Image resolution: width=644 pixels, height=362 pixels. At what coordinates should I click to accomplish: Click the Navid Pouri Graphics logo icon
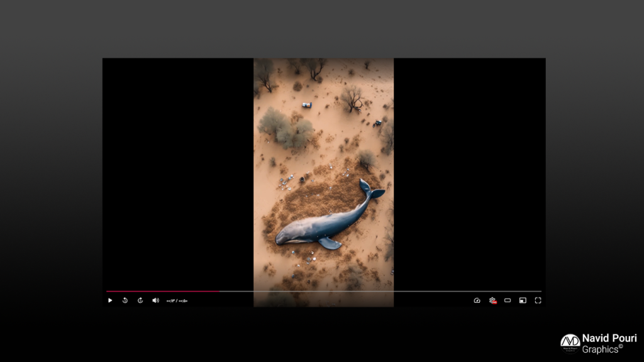pos(570,344)
